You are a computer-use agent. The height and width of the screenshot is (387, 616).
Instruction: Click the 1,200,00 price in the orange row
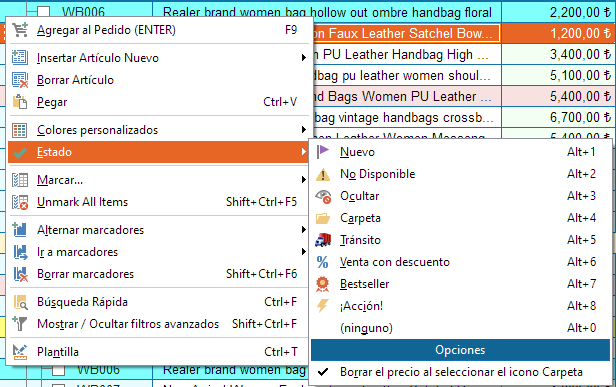pos(558,33)
